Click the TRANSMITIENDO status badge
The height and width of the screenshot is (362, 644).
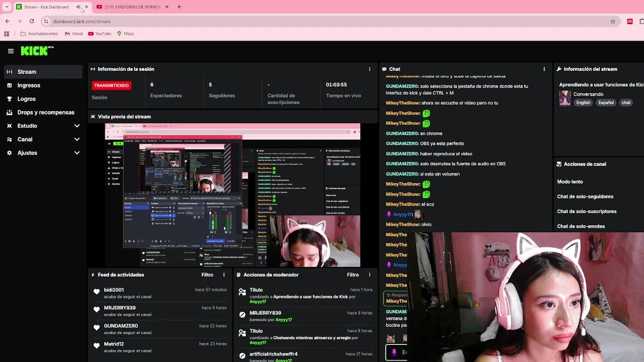coord(112,85)
